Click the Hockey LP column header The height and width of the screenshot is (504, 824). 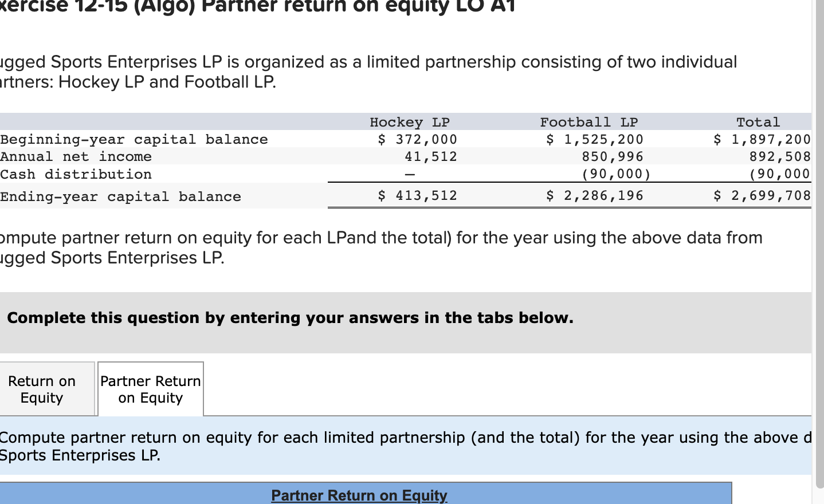coord(409,121)
